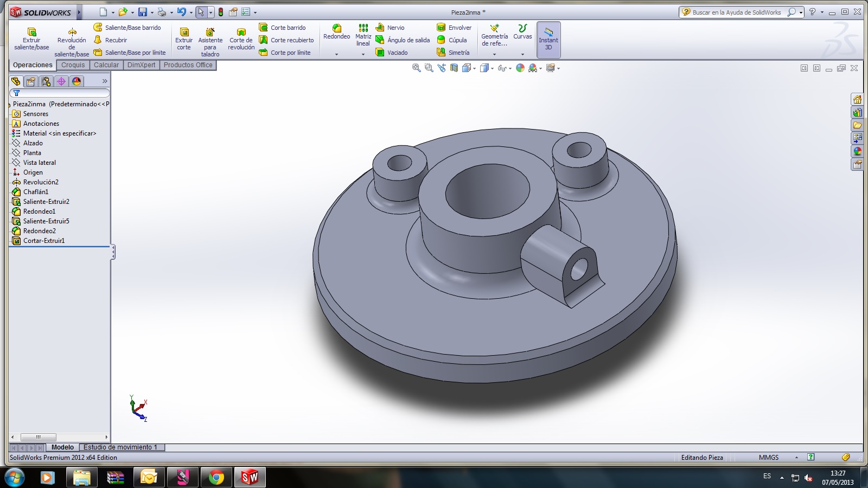Expand the FeatureManager tabs chevron
Screen dimensions: 868x488
[x=105, y=81]
